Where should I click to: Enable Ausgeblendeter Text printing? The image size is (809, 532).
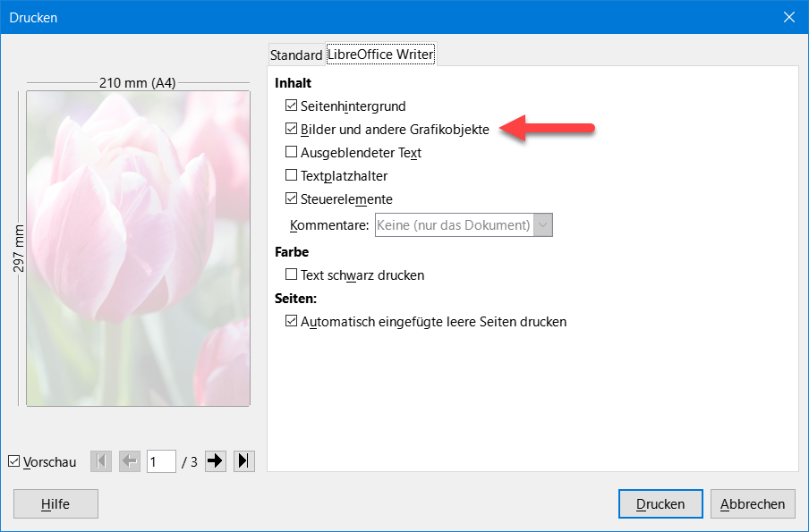(291, 153)
